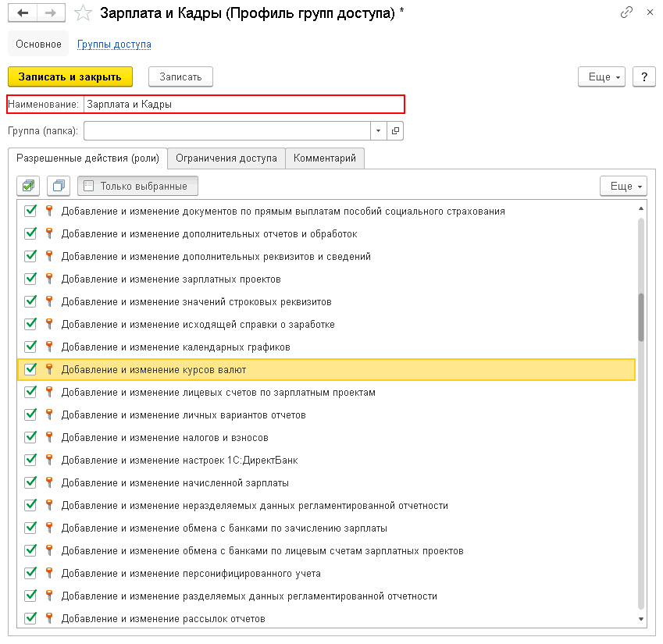Toggle checkbox for рассылок отчетов role
The width and height of the screenshot is (663, 644).
[30, 617]
